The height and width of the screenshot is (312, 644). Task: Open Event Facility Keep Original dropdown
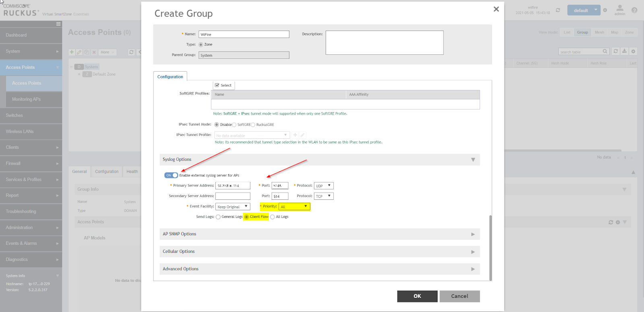[233, 207]
